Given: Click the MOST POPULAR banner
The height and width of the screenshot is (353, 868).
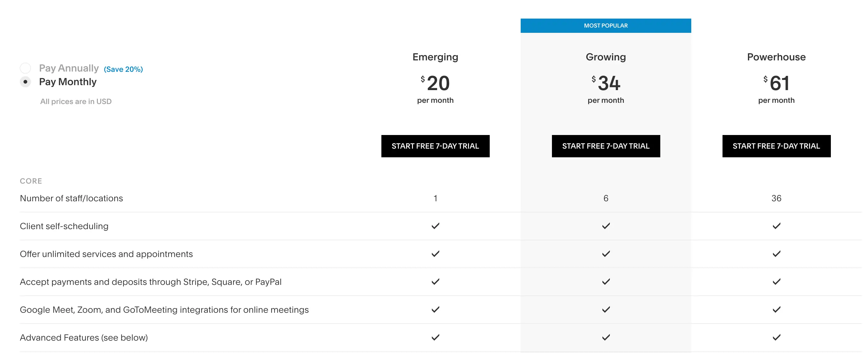Looking at the screenshot, I should click(x=605, y=25).
